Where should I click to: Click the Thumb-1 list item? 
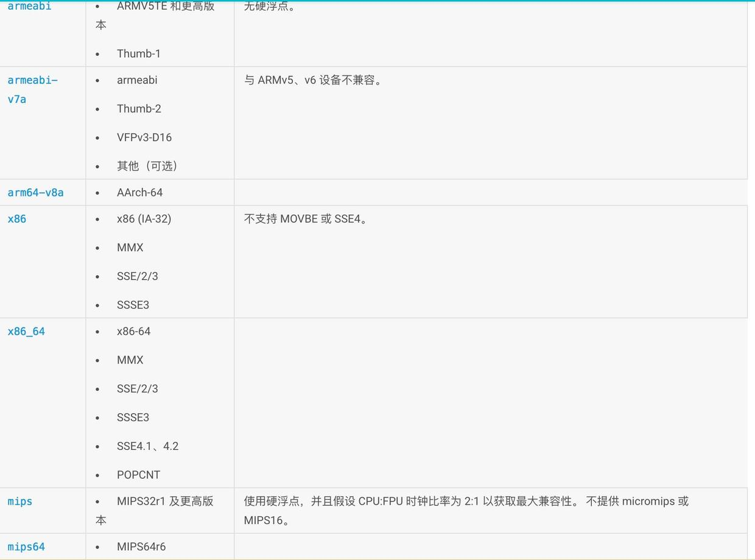point(139,53)
